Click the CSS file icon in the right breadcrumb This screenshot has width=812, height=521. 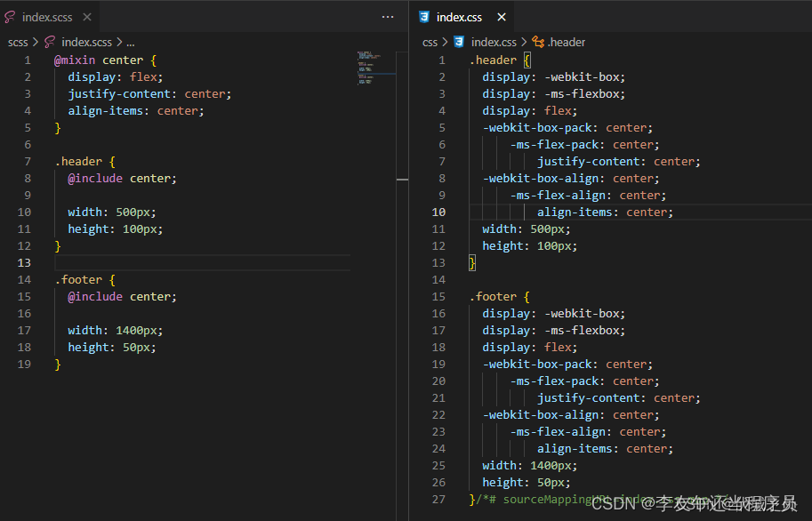[x=457, y=42]
